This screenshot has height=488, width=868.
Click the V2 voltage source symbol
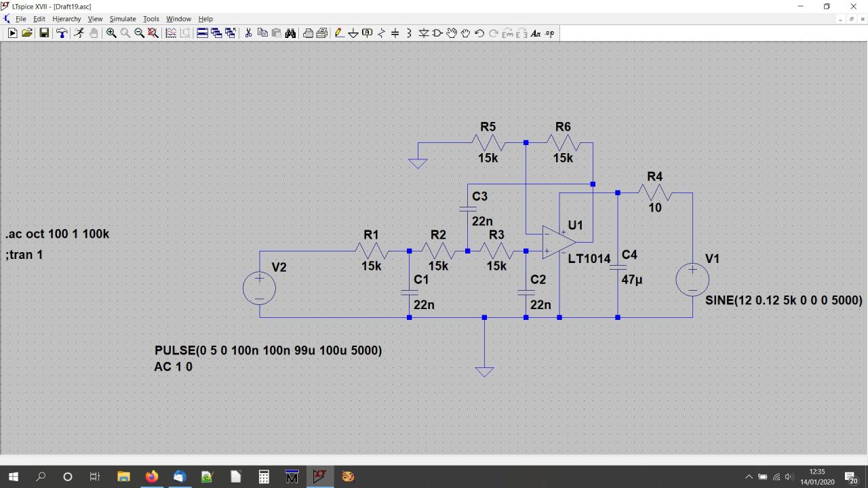[259, 288]
